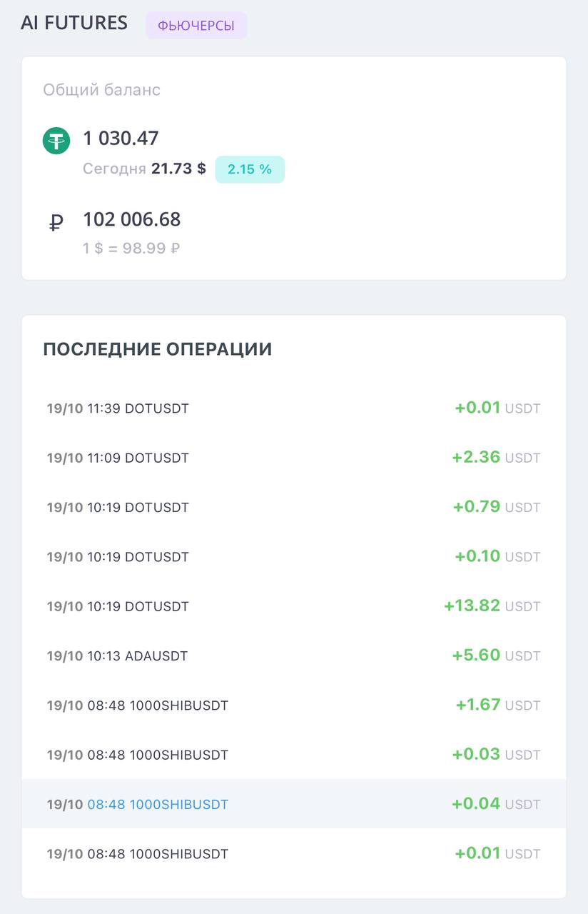Select the DOTUSDT +0.10 operation row
Screen dimensions: 588x914
pyautogui.click(x=294, y=556)
